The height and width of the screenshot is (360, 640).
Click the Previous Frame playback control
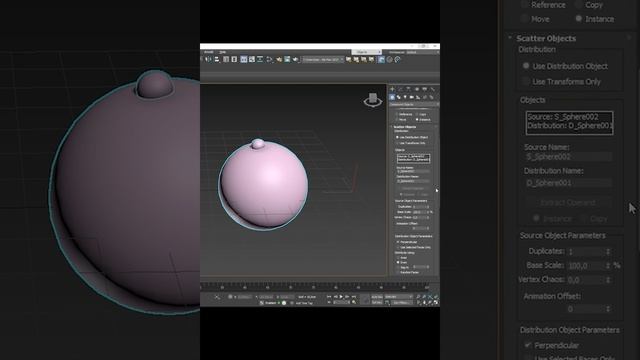(336, 297)
